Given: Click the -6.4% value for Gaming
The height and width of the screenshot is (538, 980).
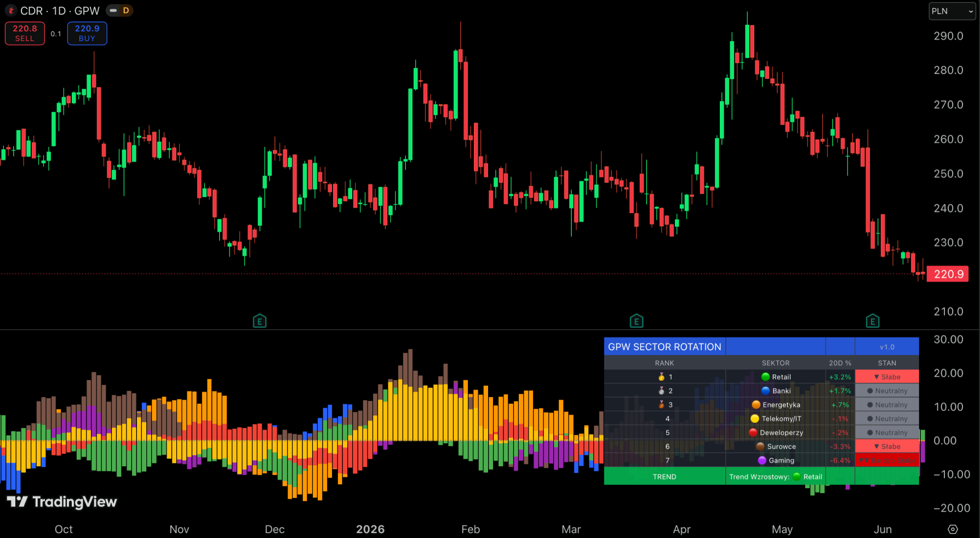Looking at the screenshot, I should [x=840, y=460].
